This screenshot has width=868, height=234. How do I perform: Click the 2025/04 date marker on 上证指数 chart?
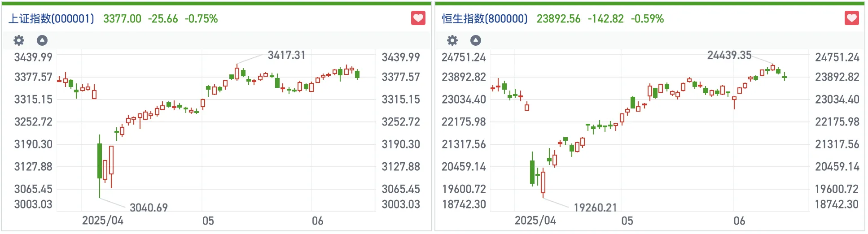102,221
